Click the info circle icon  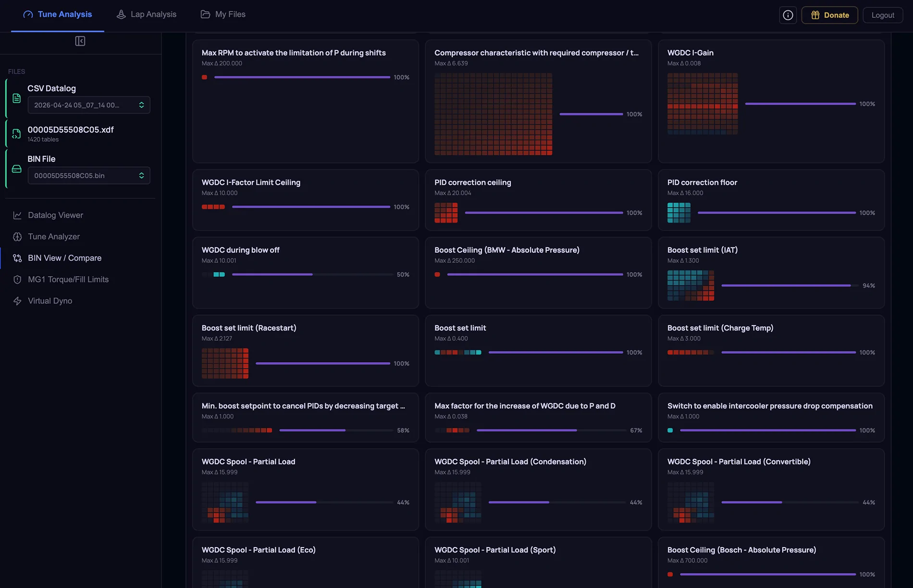(788, 15)
